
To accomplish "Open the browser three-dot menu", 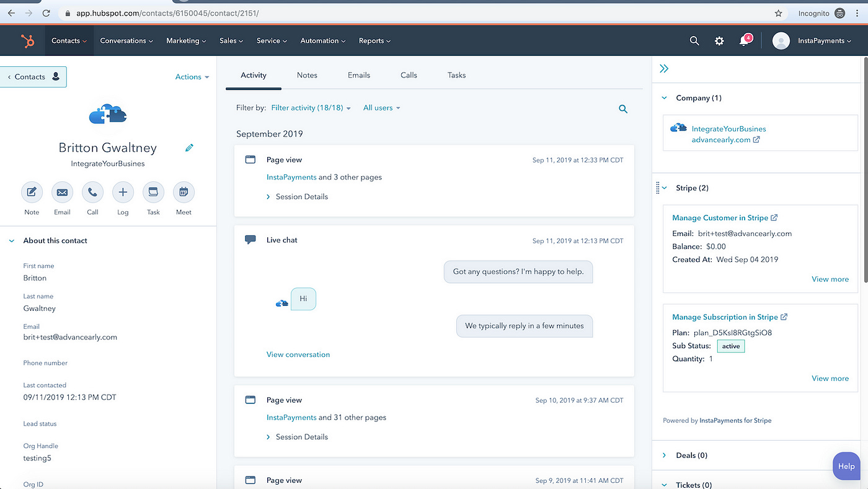I will pyautogui.click(x=857, y=12).
